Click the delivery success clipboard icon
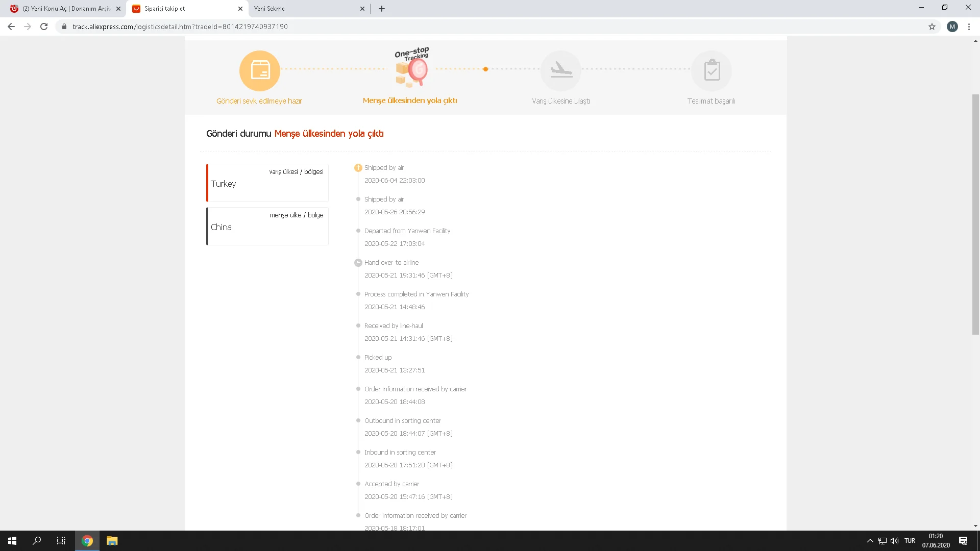 click(x=711, y=70)
